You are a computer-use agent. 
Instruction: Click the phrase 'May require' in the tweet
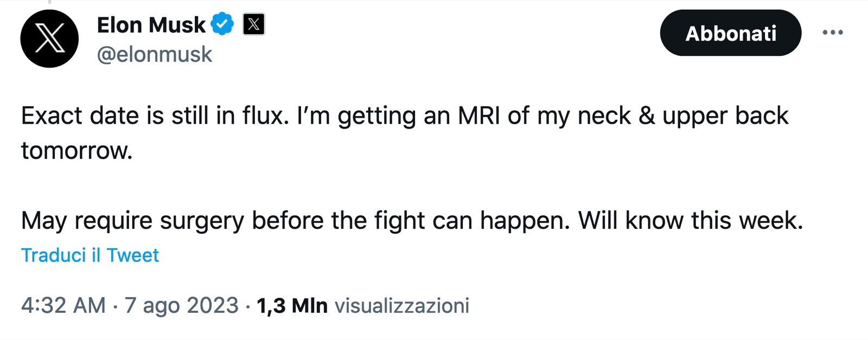tap(87, 221)
